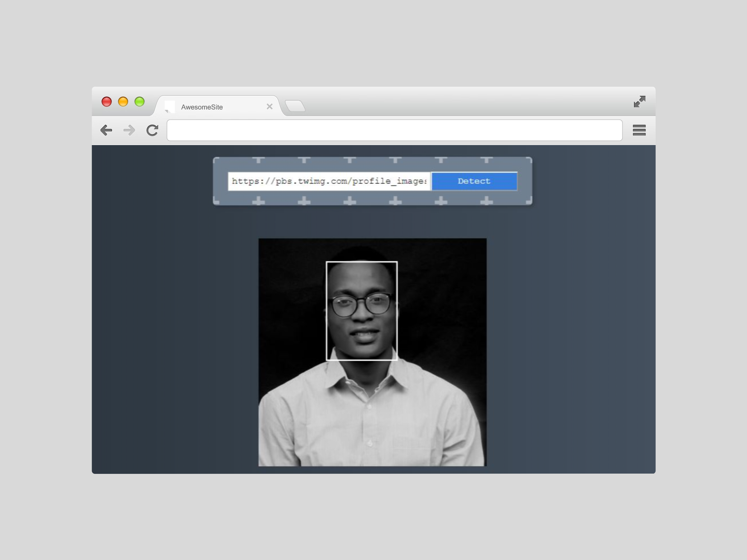Viewport: 747px width, 560px height.
Task: Close the AwesomeSite tab
Action: (269, 107)
